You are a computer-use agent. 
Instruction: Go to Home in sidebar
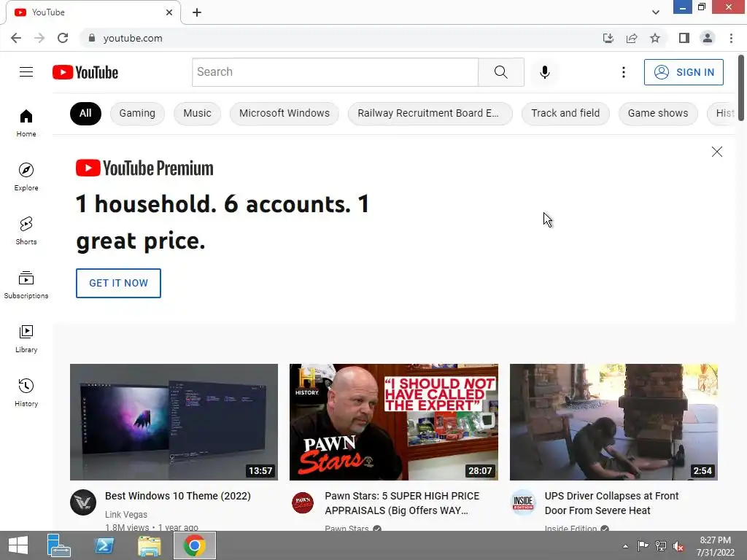(x=26, y=122)
